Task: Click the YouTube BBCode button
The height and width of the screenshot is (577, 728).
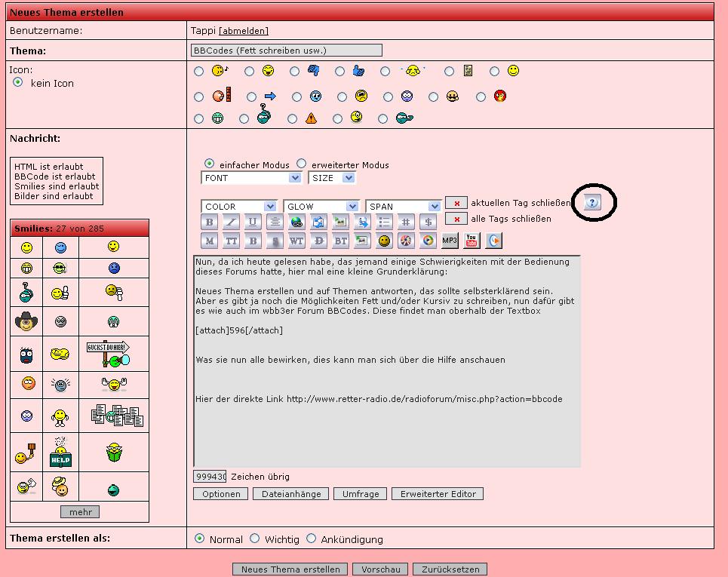Action: [472, 241]
